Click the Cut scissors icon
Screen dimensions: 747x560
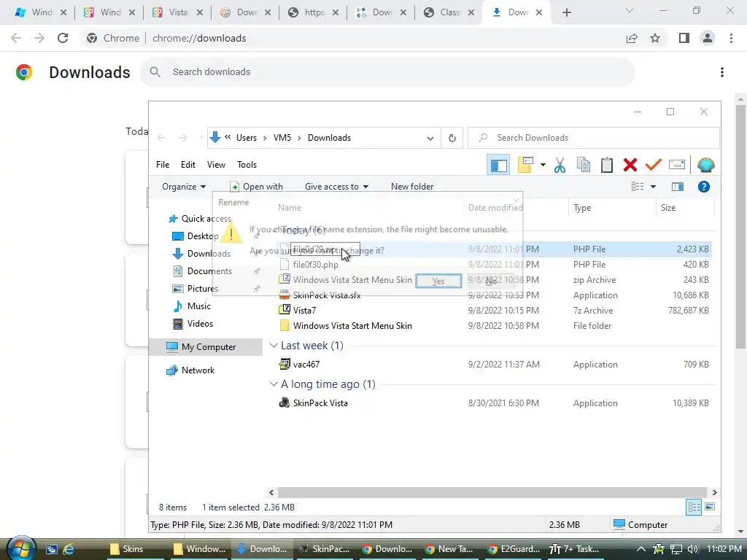560,166
